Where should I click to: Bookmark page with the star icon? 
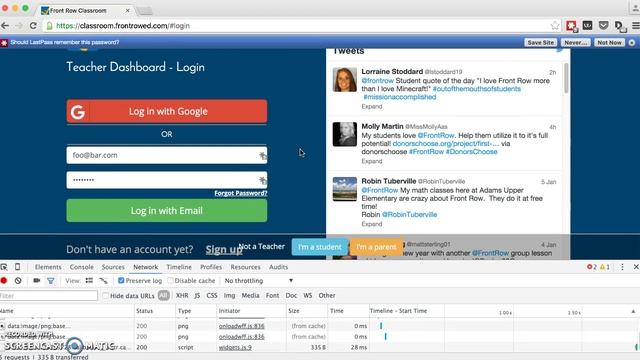555,26
